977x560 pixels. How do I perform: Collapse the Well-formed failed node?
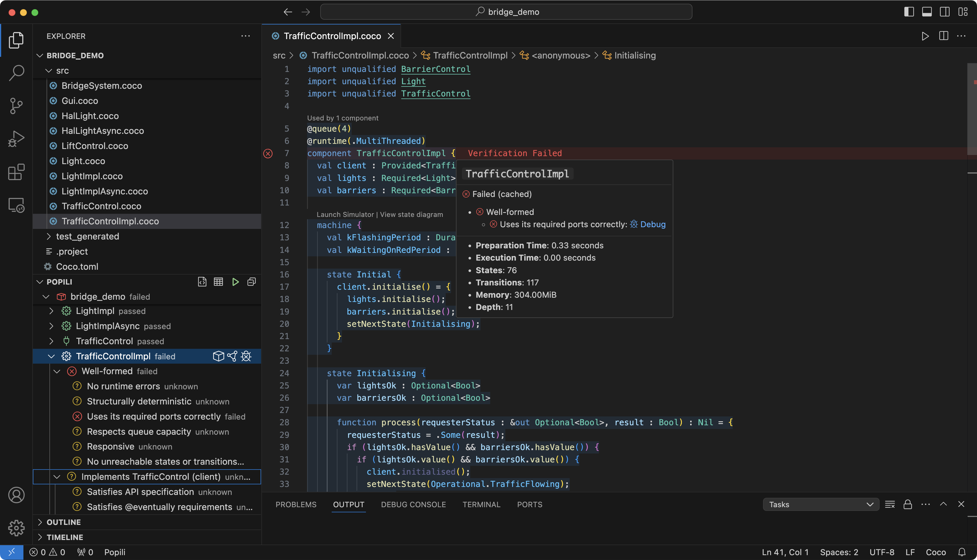point(57,372)
